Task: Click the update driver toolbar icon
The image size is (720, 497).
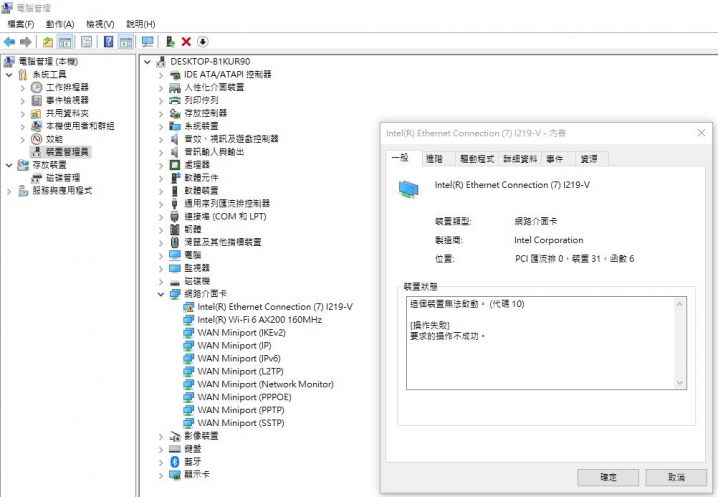Action: click(170, 42)
